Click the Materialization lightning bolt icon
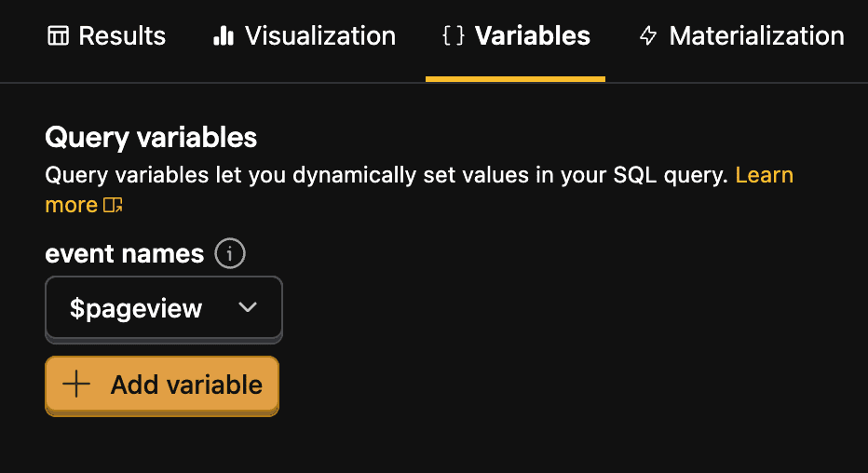The width and height of the screenshot is (868, 473). (648, 36)
